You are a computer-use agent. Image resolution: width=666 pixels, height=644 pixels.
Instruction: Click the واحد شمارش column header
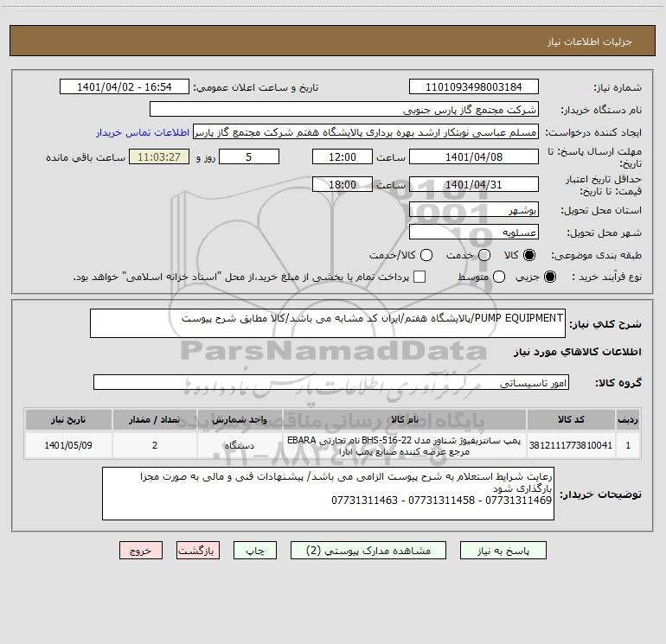point(240,419)
